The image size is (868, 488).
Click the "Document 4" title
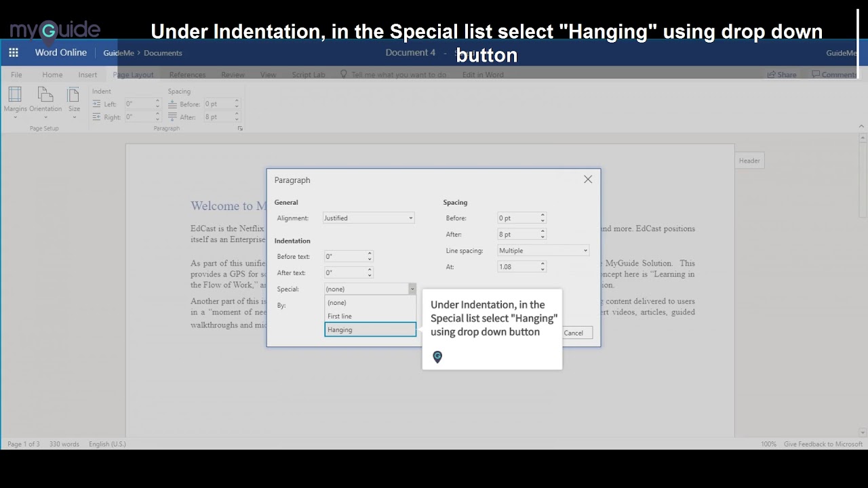(x=410, y=52)
